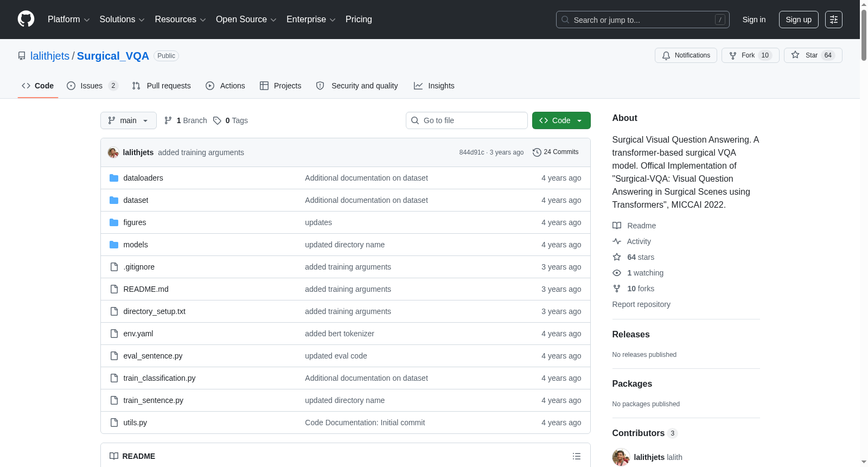
Task: Click Report repository link
Action: coord(641,304)
